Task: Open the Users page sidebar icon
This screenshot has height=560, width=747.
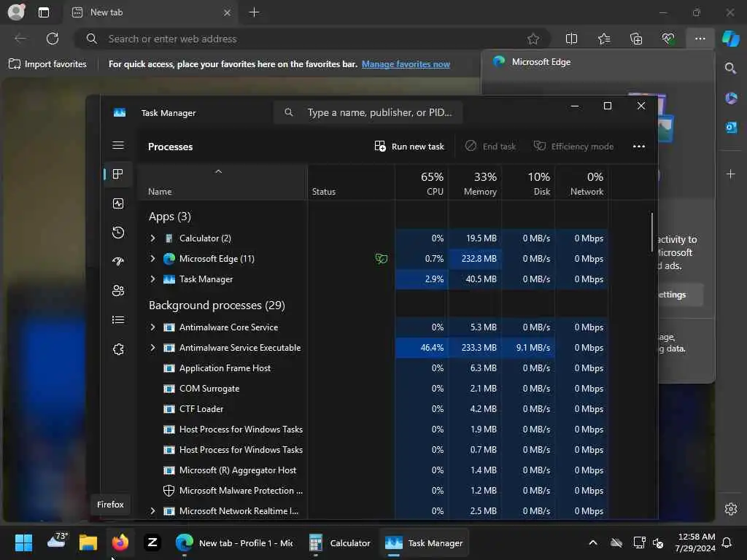Action: (118, 290)
